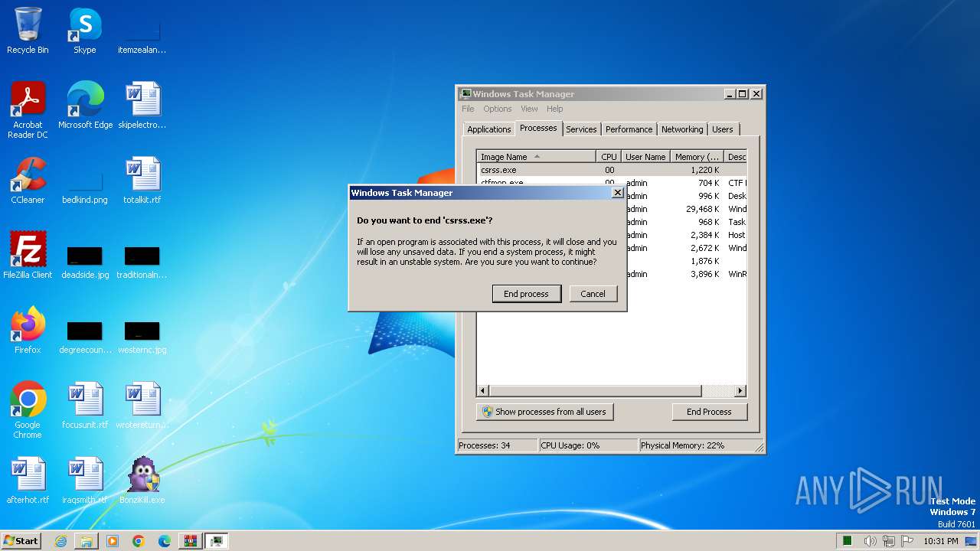Select the Acrobat Reader DC shortcut
980x551 pixels.
pos(28,110)
